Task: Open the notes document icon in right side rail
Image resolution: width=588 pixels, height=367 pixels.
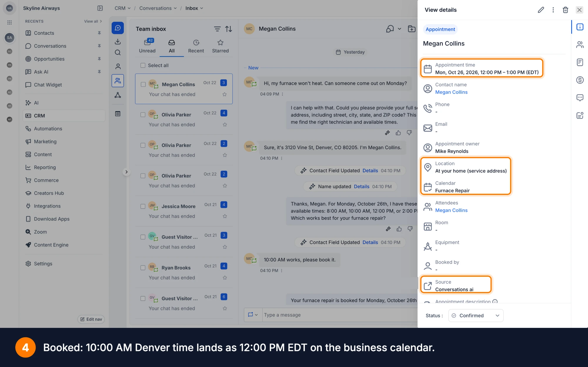Action: [580, 62]
